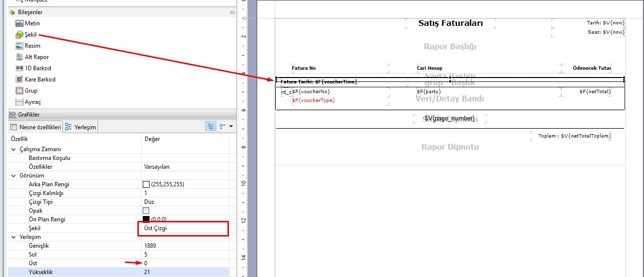
Task: Open the Grafikler palette section
Action: [29, 115]
